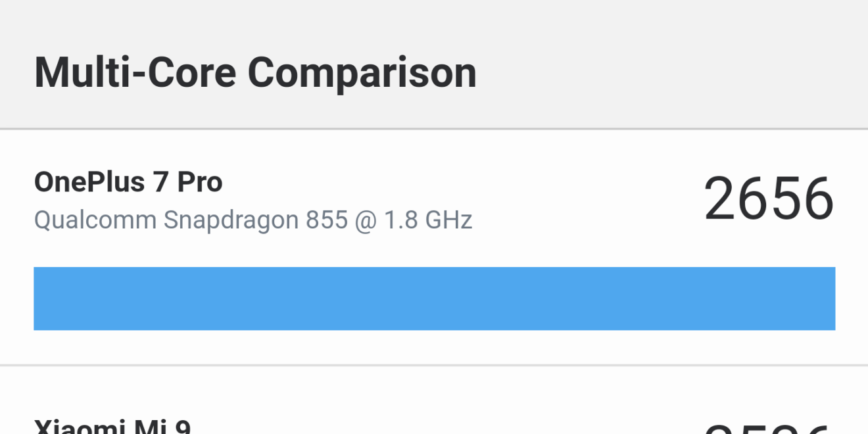868x434 pixels.
Task: Click the word "Pro" in the device name
Action: (x=200, y=182)
